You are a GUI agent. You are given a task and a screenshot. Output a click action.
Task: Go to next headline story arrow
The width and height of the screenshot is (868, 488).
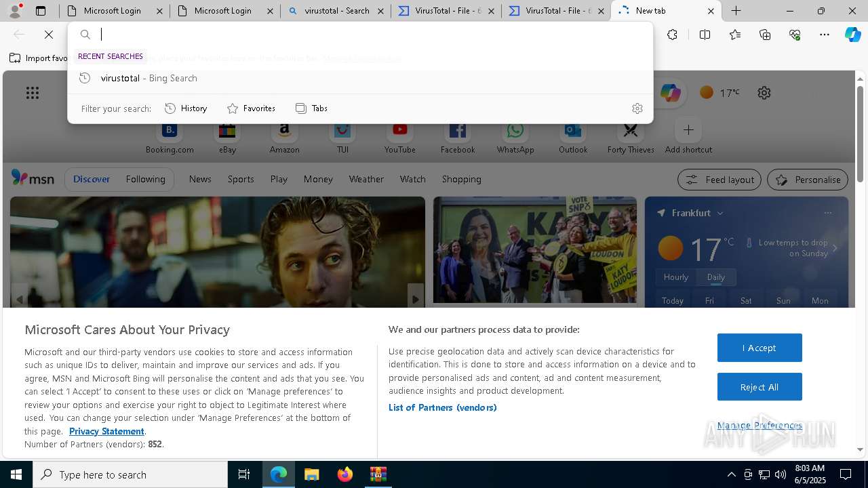click(x=415, y=299)
